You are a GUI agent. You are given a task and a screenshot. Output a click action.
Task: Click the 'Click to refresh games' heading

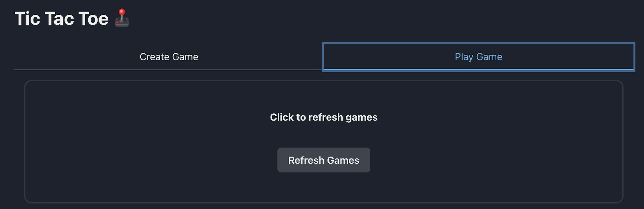[323, 117]
